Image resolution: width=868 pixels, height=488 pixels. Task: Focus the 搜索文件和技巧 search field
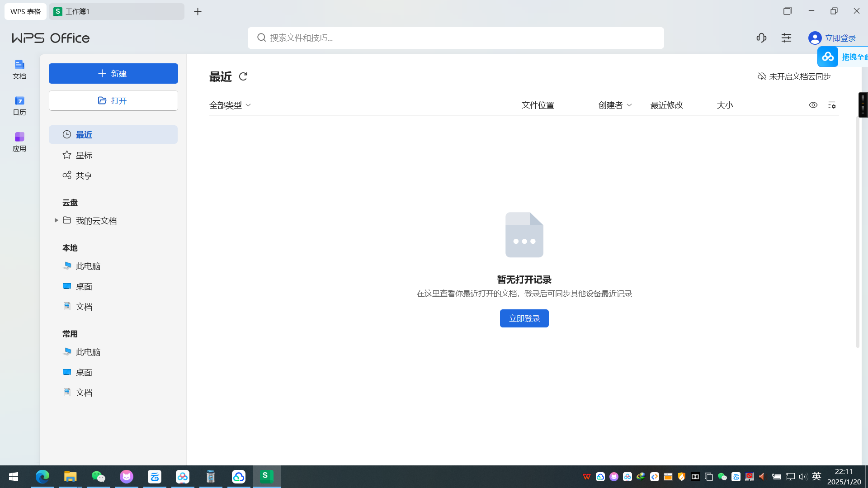(x=456, y=38)
